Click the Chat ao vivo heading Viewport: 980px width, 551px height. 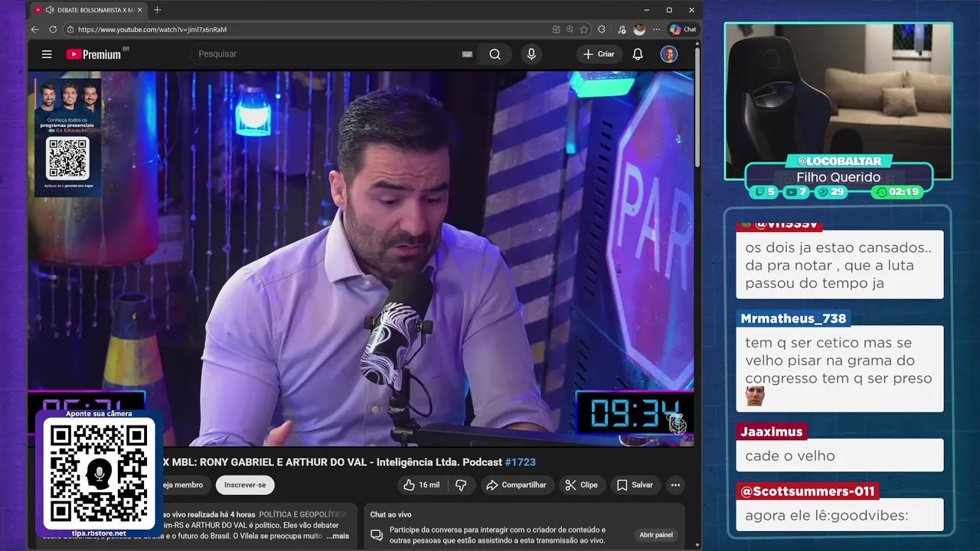(x=390, y=515)
